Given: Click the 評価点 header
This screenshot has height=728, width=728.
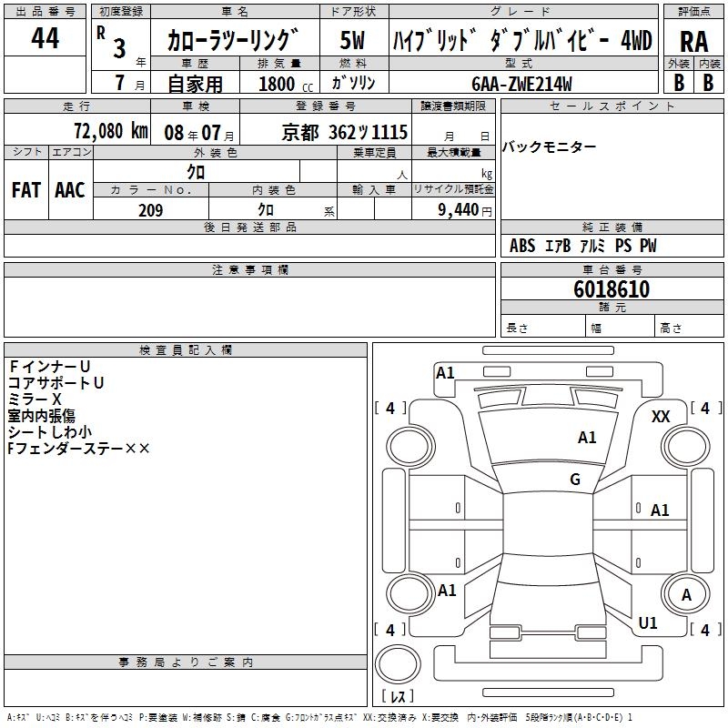Looking at the screenshot, I should coord(693,12).
